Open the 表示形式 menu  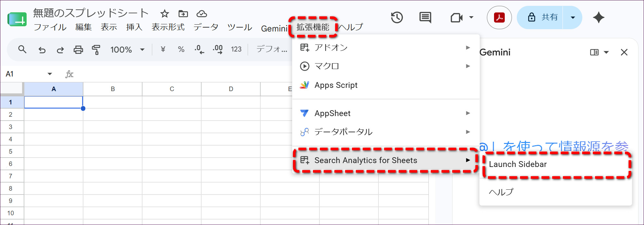(168, 27)
